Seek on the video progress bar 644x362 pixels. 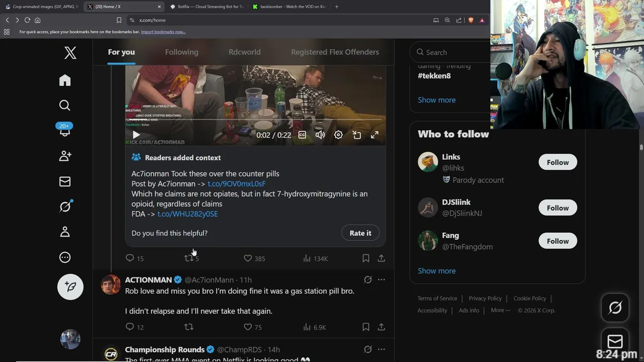[x=256, y=120]
